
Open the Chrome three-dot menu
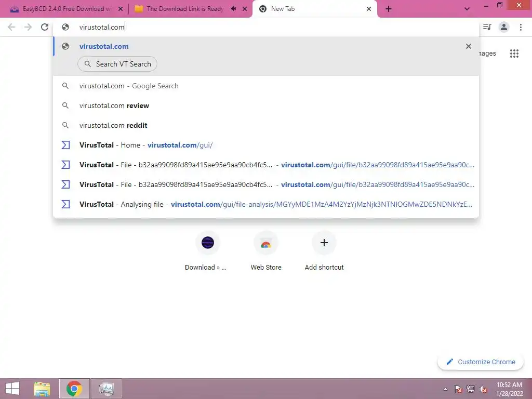coord(521,27)
